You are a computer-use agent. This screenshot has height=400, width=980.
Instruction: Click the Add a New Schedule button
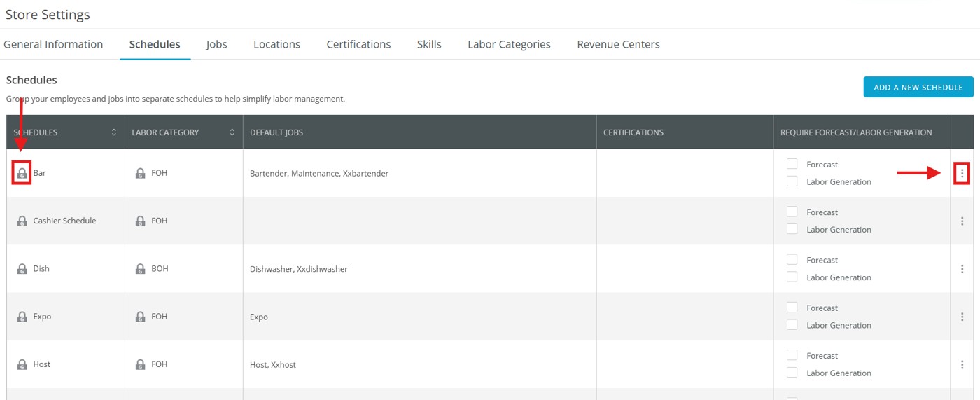point(918,87)
